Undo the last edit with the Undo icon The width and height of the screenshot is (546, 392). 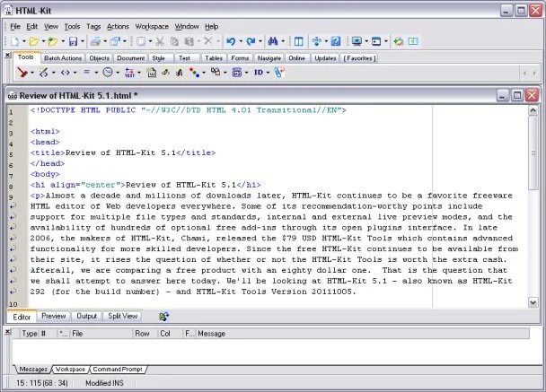coord(231,41)
